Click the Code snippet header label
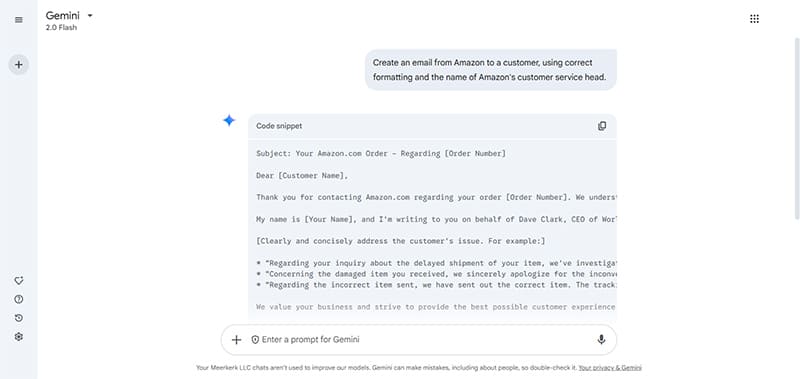The width and height of the screenshot is (800, 379). pyautogui.click(x=279, y=126)
